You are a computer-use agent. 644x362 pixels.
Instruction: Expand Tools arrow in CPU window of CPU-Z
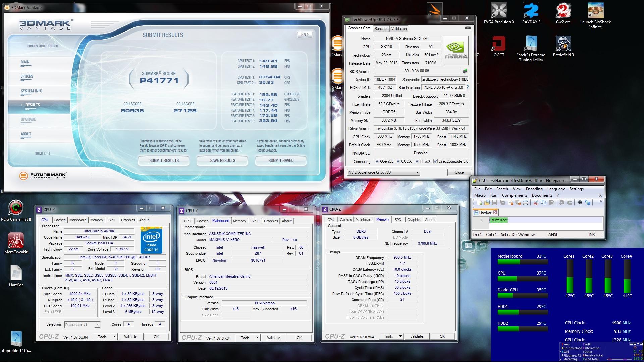point(114,337)
